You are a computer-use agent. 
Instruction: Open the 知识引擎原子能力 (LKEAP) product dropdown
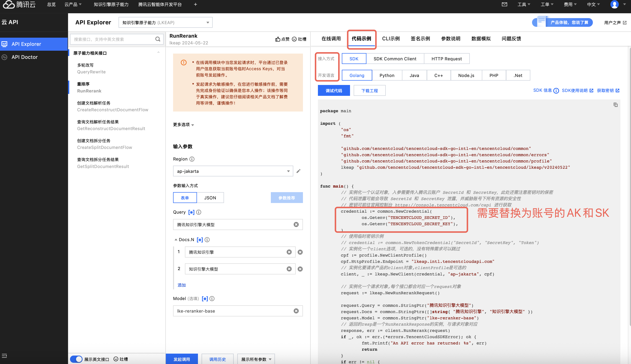coord(165,22)
